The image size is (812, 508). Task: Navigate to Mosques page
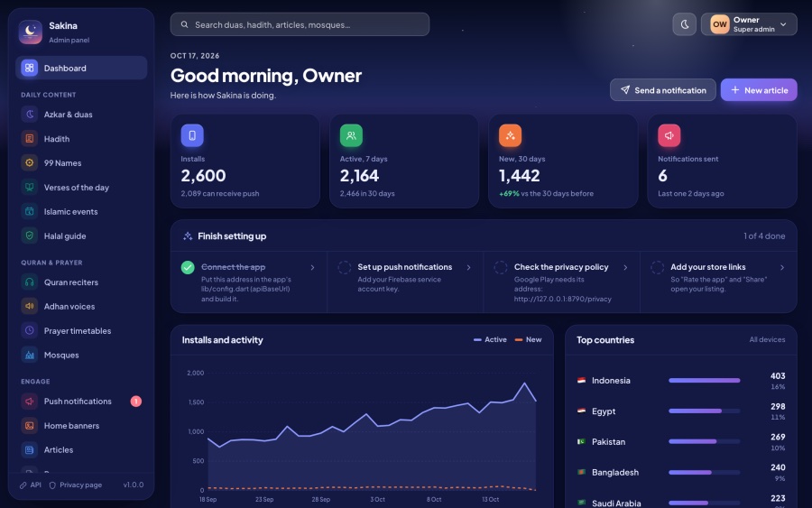(x=81, y=355)
